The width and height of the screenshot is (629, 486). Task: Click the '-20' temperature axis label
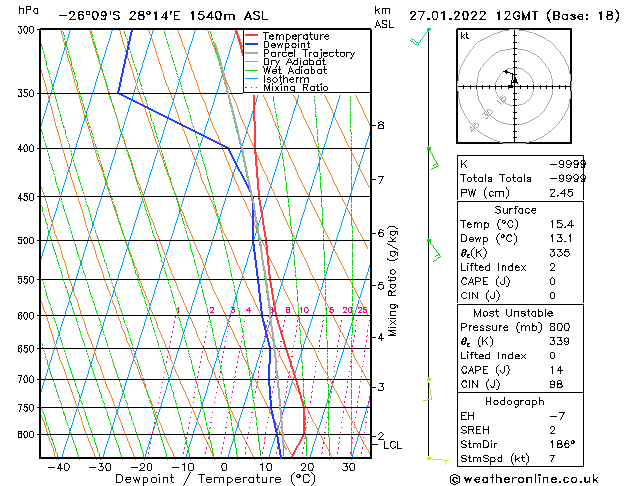point(141,467)
